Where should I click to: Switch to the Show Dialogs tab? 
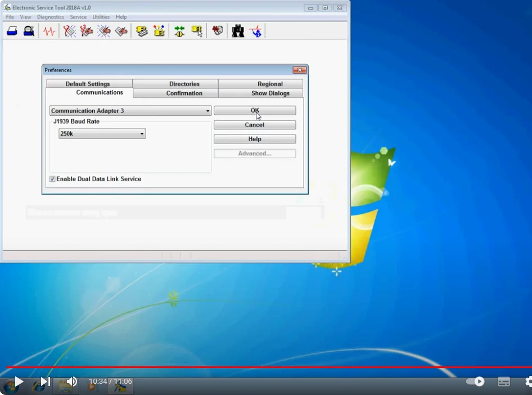pos(270,93)
